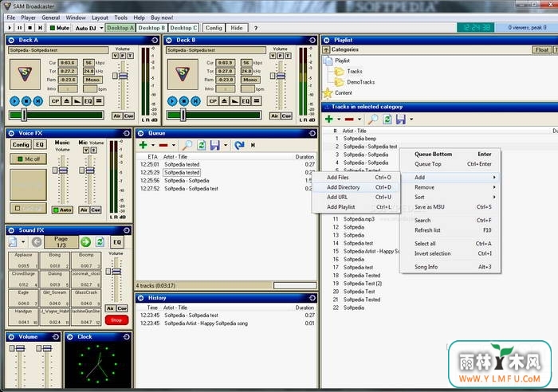Toggle Sound FX Cue button

click(x=122, y=308)
